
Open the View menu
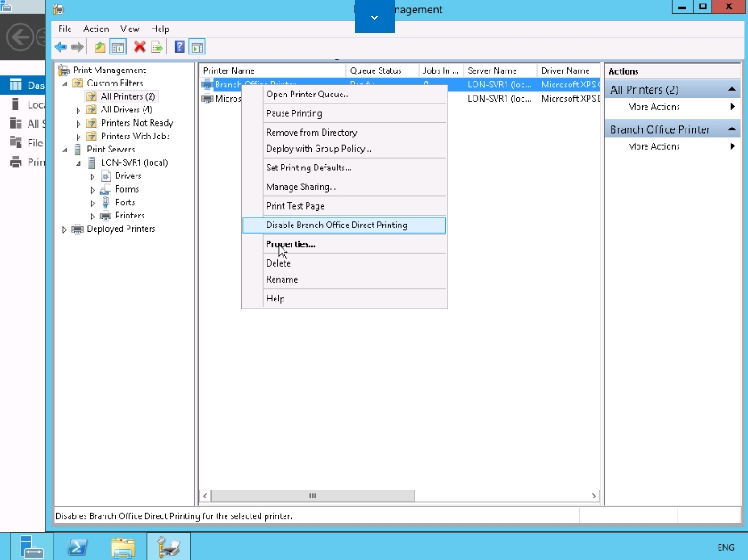pyautogui.click(x=130, y=29)
